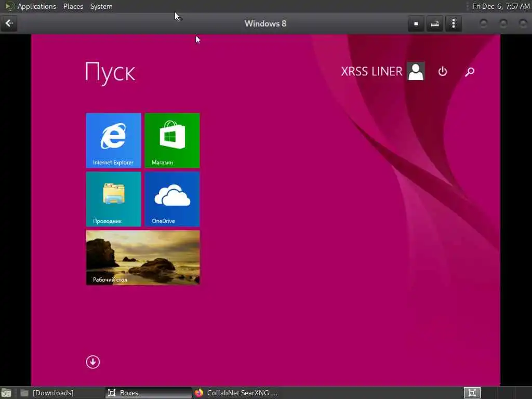Go back using the Boxes back arrow
The image size is (532, 399).
(x=9, y=23)
